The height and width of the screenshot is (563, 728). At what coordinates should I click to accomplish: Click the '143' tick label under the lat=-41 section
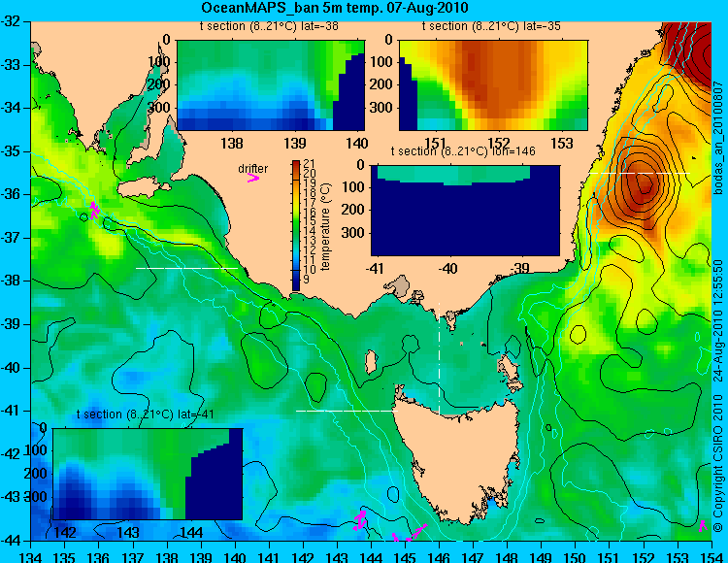[x=128, y=532]
